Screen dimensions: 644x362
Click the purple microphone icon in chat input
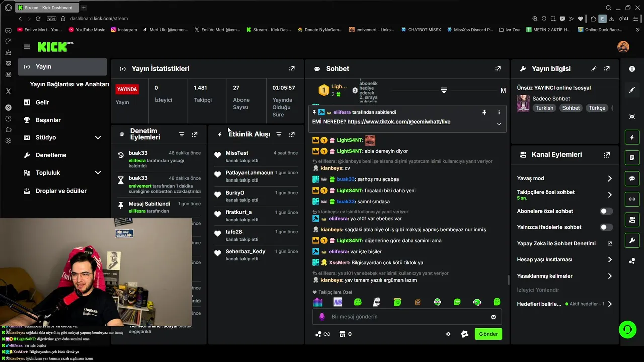322,317
